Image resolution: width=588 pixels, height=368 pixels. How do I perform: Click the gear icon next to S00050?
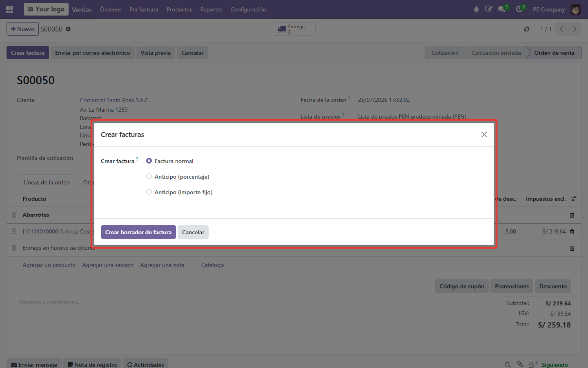(x=68, y=29)
